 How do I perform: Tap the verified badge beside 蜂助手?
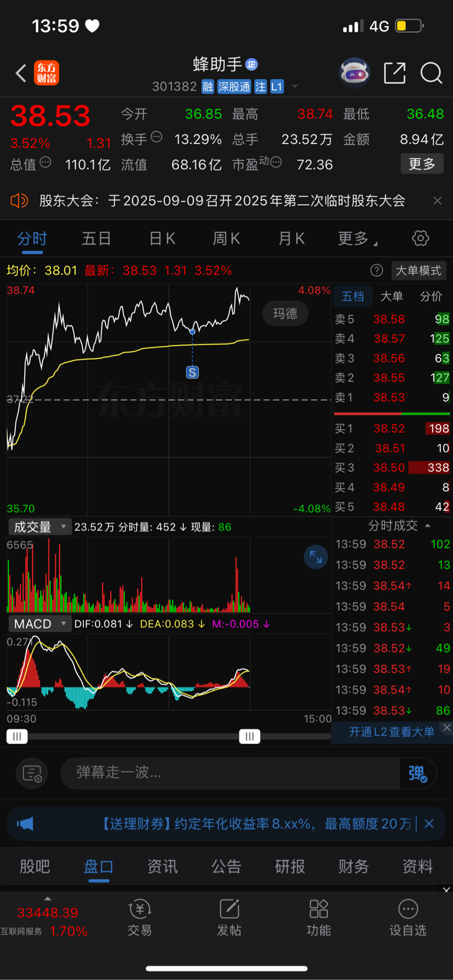coord(252,64)
